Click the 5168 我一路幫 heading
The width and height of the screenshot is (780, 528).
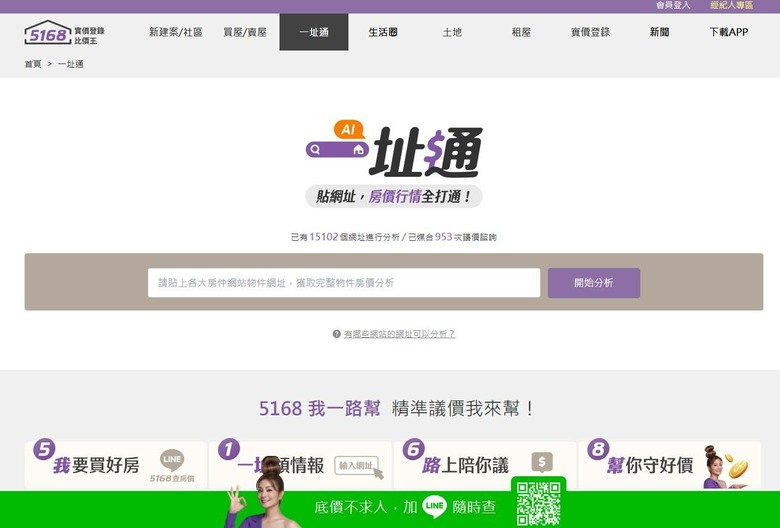[319, 409]
